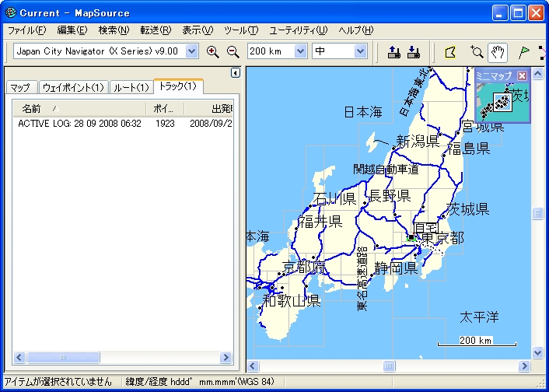Click the 長野県 label on map
The height and width of the screenshot is (392, 549).
tap(390, 195)
